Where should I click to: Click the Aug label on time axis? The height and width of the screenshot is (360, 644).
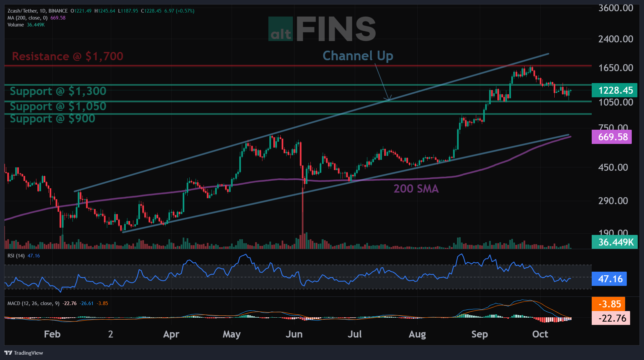pos(417,334)
